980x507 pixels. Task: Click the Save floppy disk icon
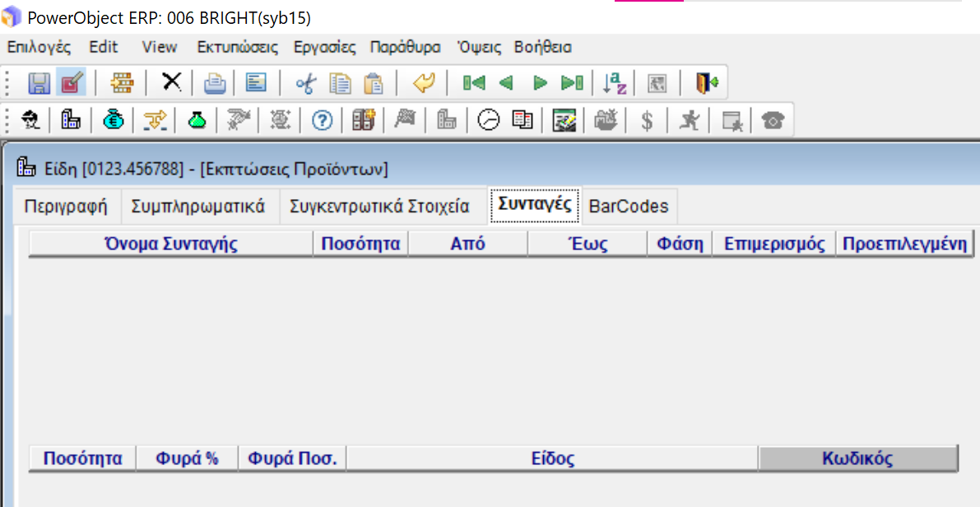point(39,82)
